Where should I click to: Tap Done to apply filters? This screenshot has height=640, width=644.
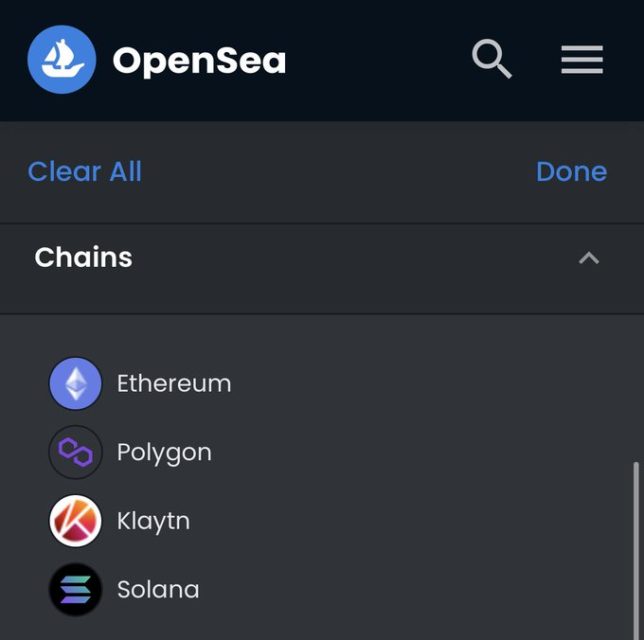tap(571, 171)
